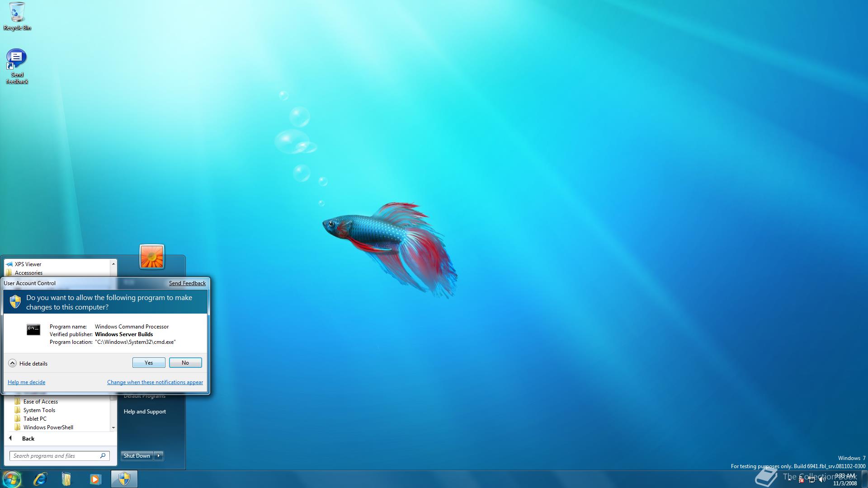Open the Shut Down options arrow

pyautogui.click(x=159, y=456)
